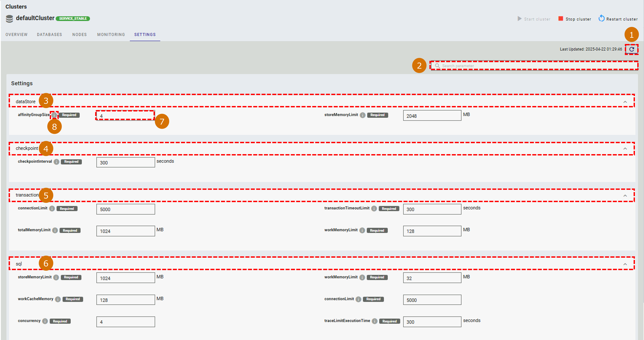Image resolution: width=644 pixels, height=340 pixels.
Task: Click info icon next to workCacheMemory
Action: (x=58, y=299)
